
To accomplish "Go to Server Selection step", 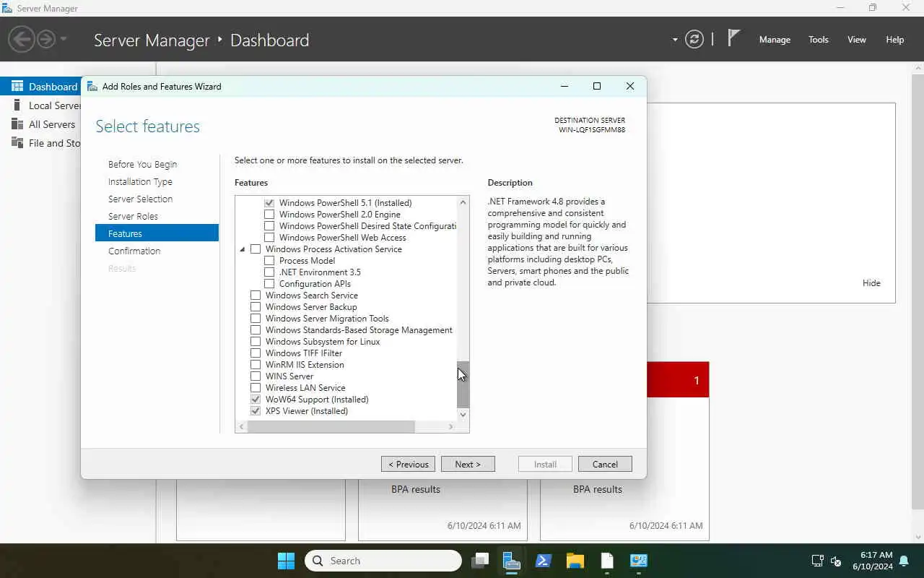I will point(140,199).
